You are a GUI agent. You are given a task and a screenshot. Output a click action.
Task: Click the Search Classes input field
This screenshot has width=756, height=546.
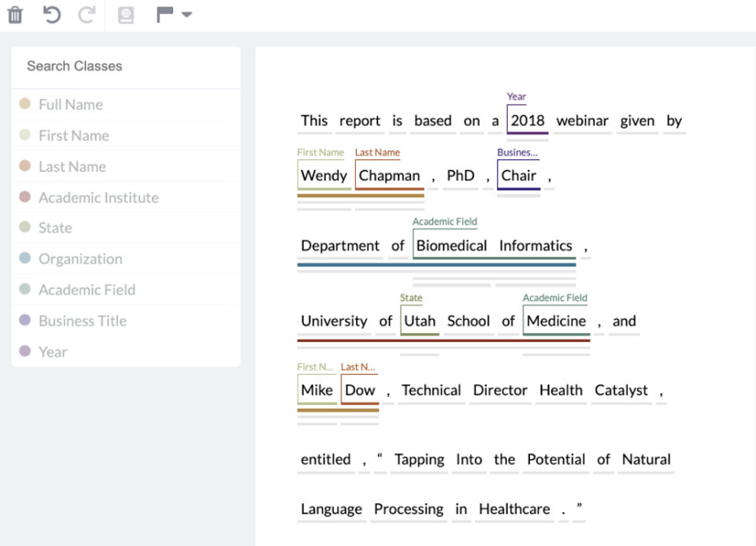click(x=126, y=66)
